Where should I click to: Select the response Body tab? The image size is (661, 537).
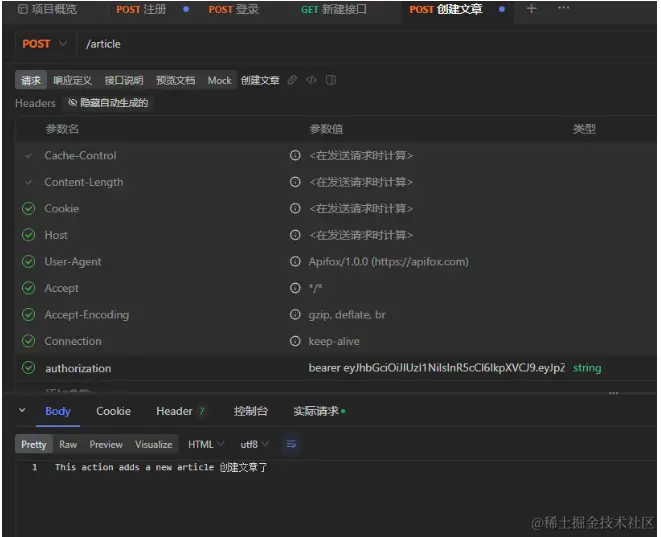[x=58, y=411]
